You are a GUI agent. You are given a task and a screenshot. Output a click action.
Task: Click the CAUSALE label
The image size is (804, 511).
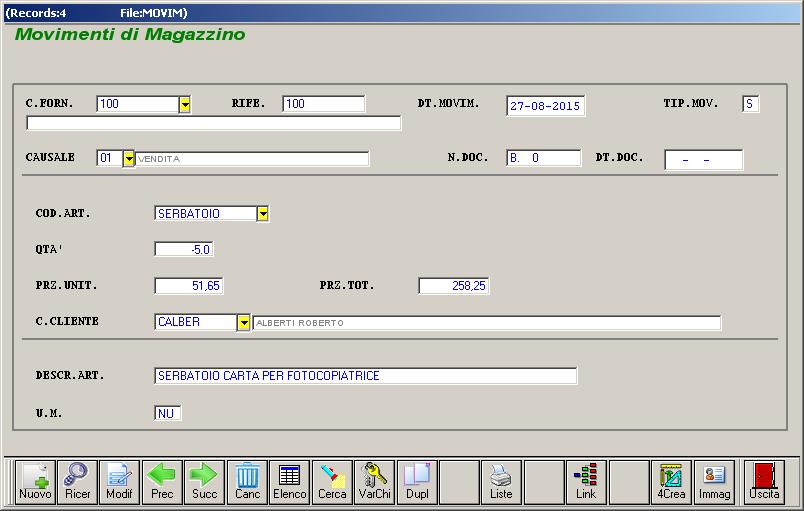(50, 157)
